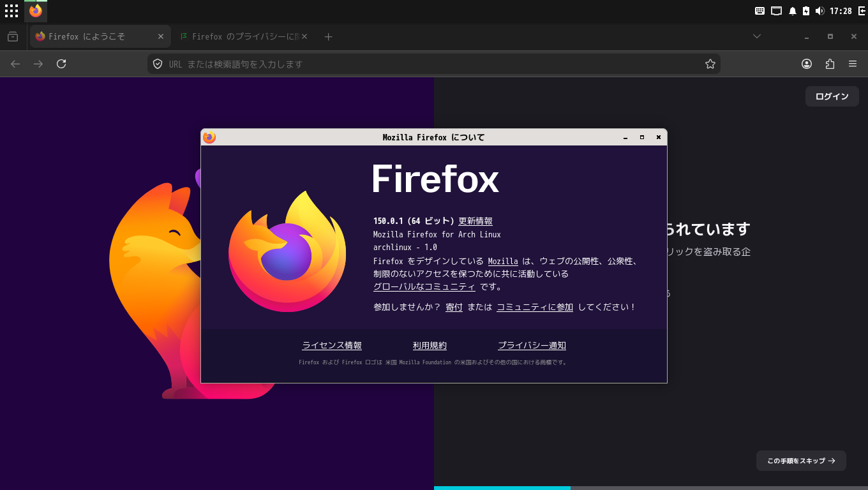Open a new tab with the plus button
868x490 pixels.
(x=328, y=37)
